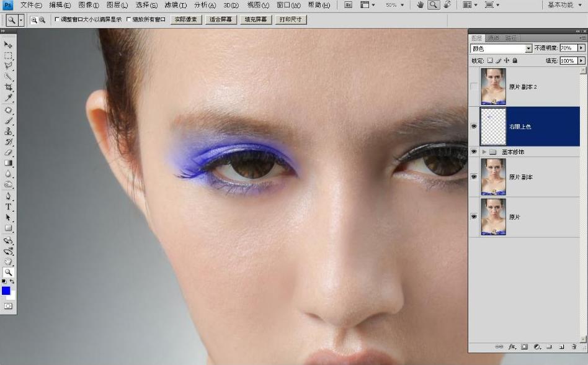Open the tool preset picker arrow
Image resolution: width=588 pixels, height=365 pixels.
click(21, 20)
